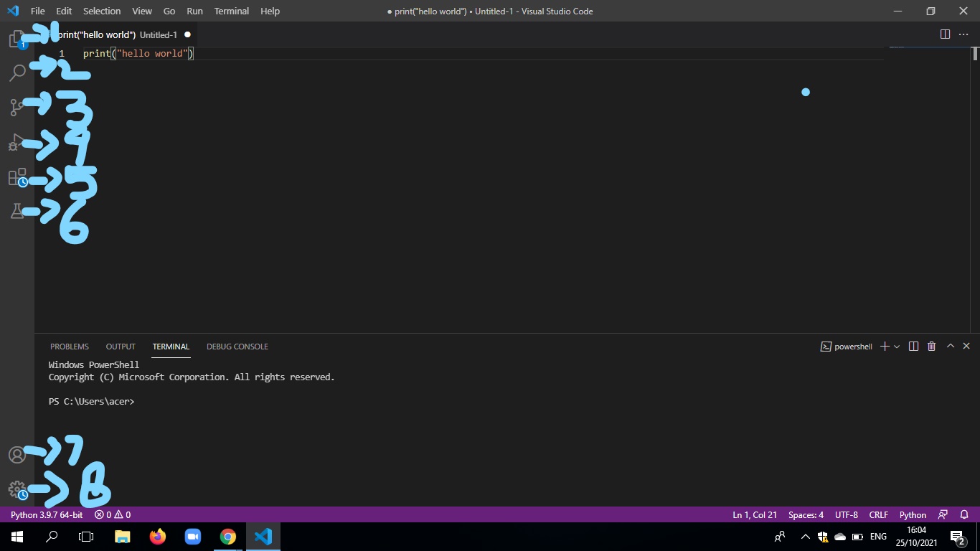Open the Source Control view
Image resolution: width=980 pixels, height=551 pixels.
point(18,107)
